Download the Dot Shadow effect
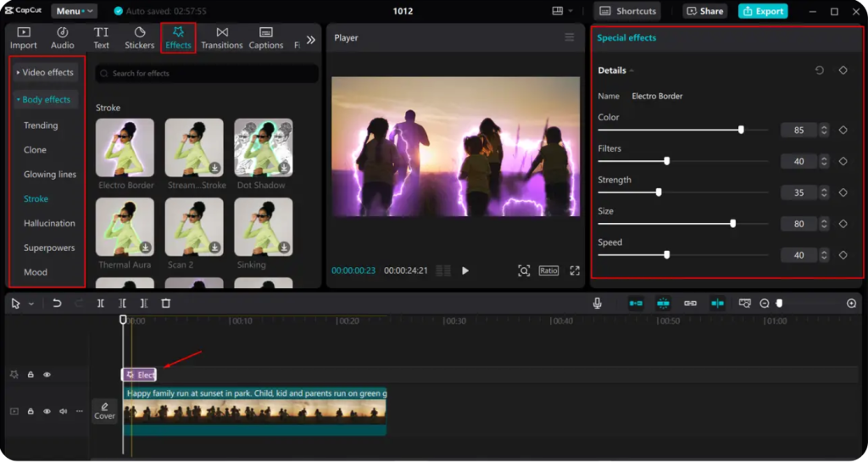 [x=284, y=168]
